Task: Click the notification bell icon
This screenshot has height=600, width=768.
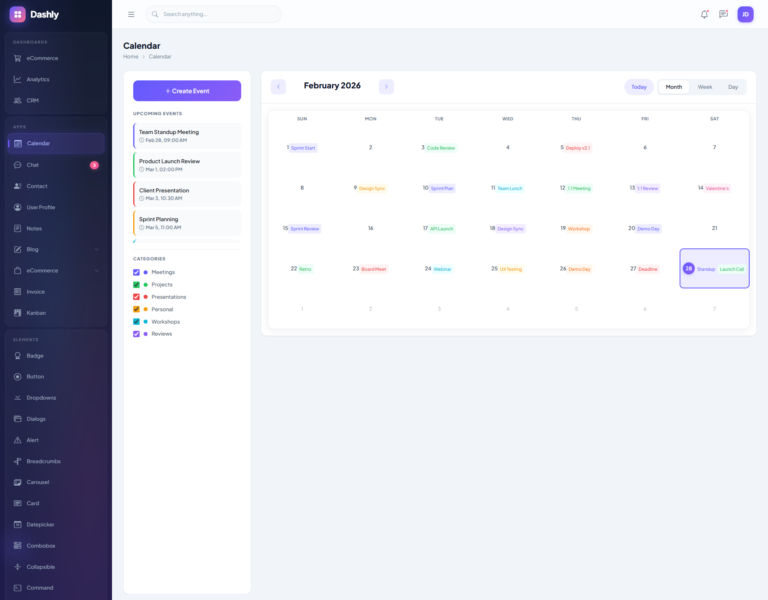Action: (704, 14)
